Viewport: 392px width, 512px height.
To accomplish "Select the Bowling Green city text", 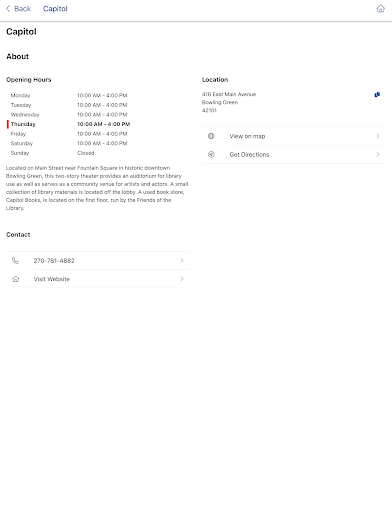I will (x=220, y=102).
